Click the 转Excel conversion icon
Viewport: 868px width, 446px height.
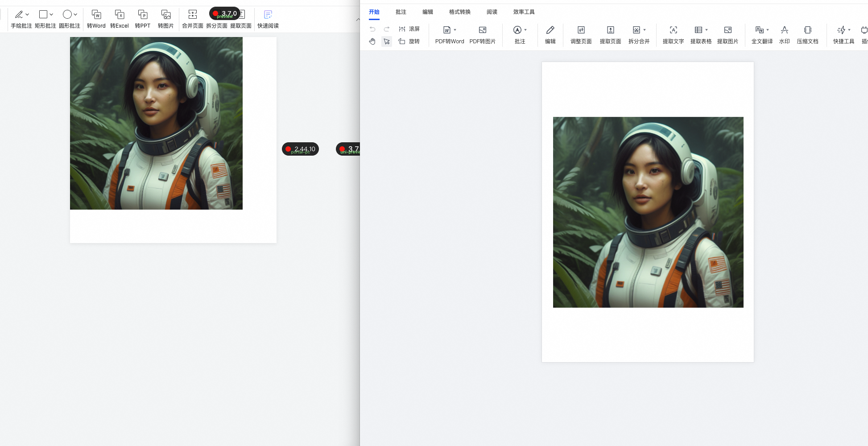pos(120,14)
